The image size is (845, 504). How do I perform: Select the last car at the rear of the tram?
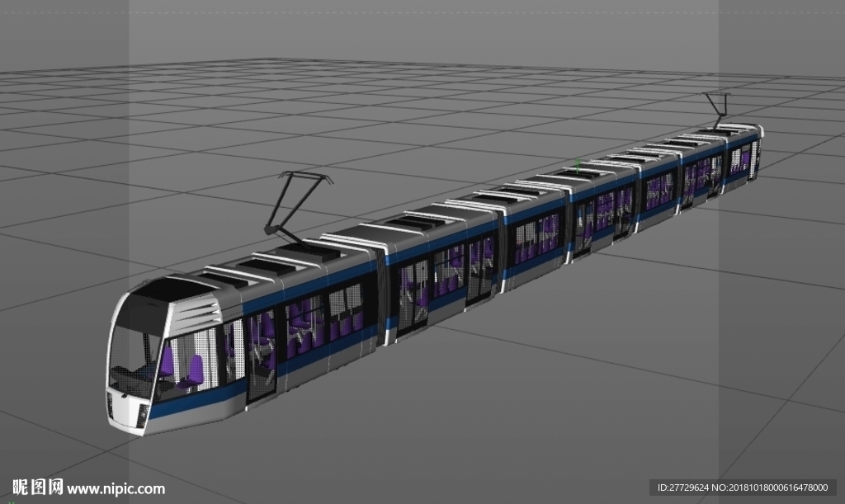[x=742, y=158]
